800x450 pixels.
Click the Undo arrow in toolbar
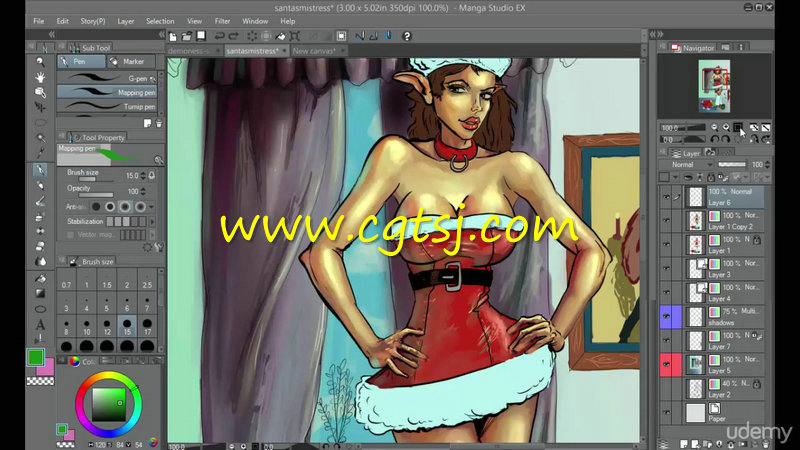[219, 36]
